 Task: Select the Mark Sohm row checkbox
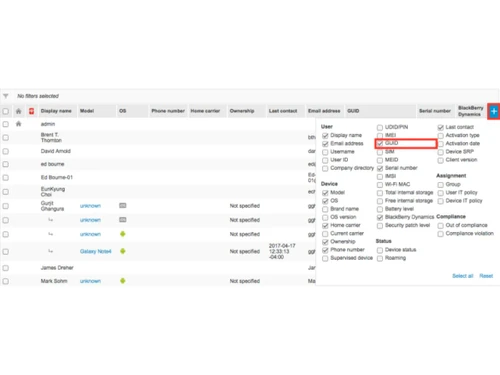coord(6,281)
